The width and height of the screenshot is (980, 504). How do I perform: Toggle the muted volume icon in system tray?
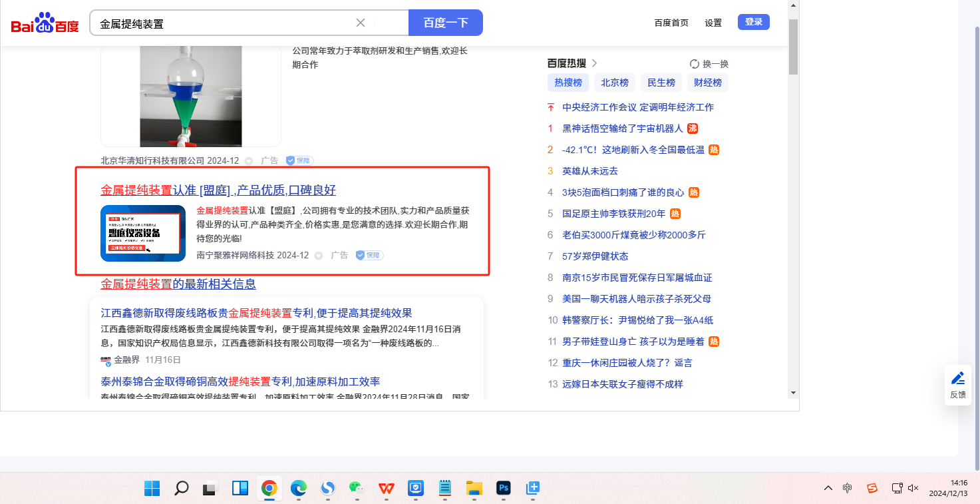pos(913,488)
